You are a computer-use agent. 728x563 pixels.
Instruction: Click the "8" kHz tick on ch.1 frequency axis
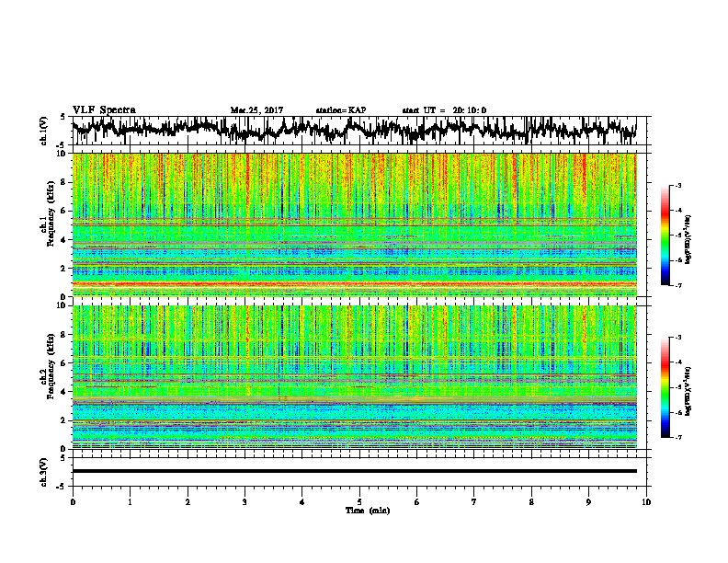(x=64, y=182)
